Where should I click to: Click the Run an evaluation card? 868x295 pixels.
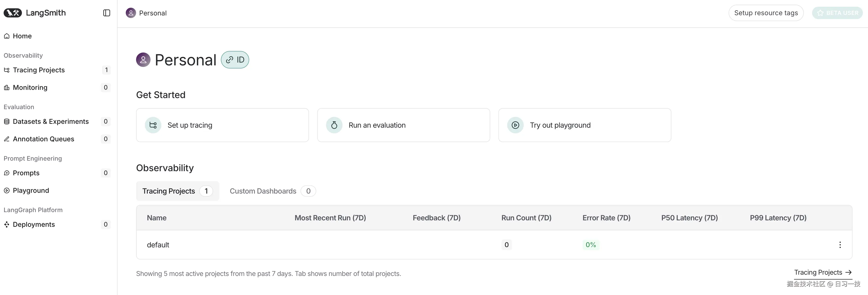tap(404, 125)
